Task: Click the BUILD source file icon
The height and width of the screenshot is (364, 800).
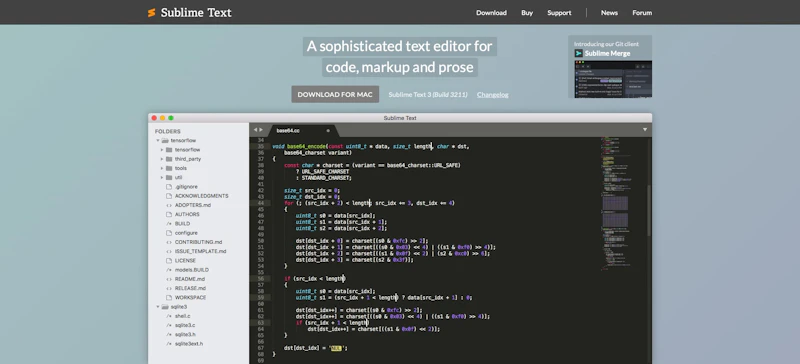Action: click(169, 224)
